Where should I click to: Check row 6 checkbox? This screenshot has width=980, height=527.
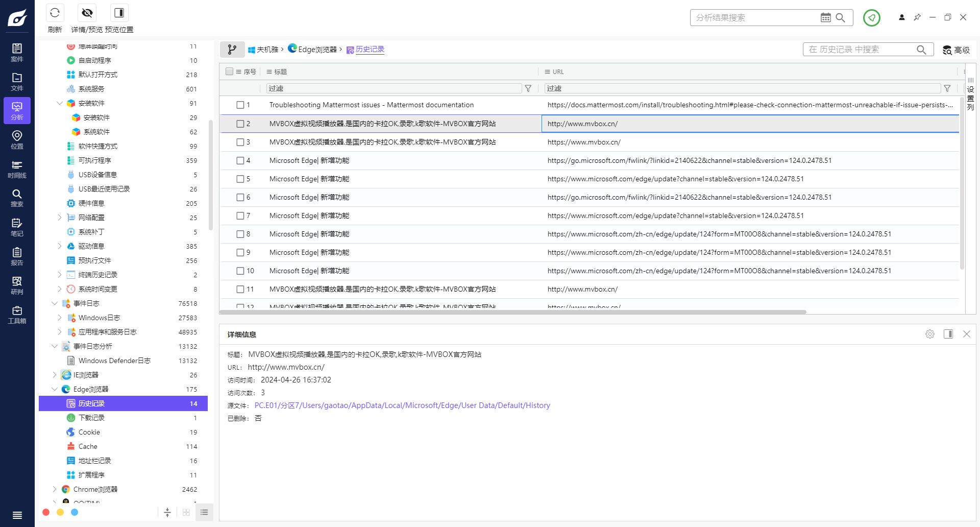coord(240,197)
